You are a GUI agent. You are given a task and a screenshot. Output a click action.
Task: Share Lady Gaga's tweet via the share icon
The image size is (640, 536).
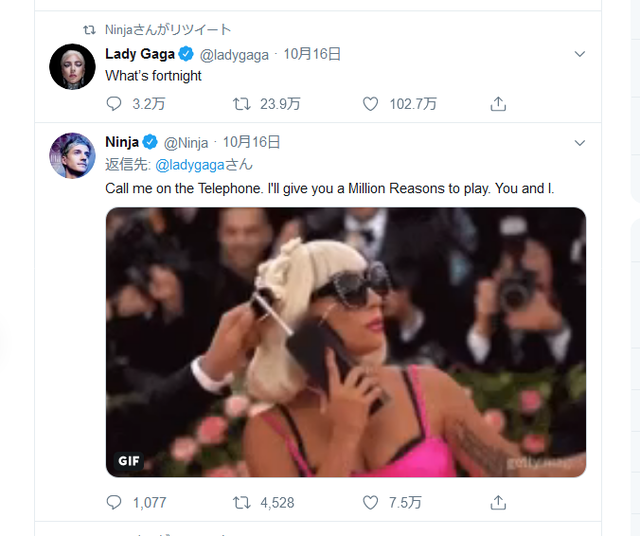click(498, 103)
